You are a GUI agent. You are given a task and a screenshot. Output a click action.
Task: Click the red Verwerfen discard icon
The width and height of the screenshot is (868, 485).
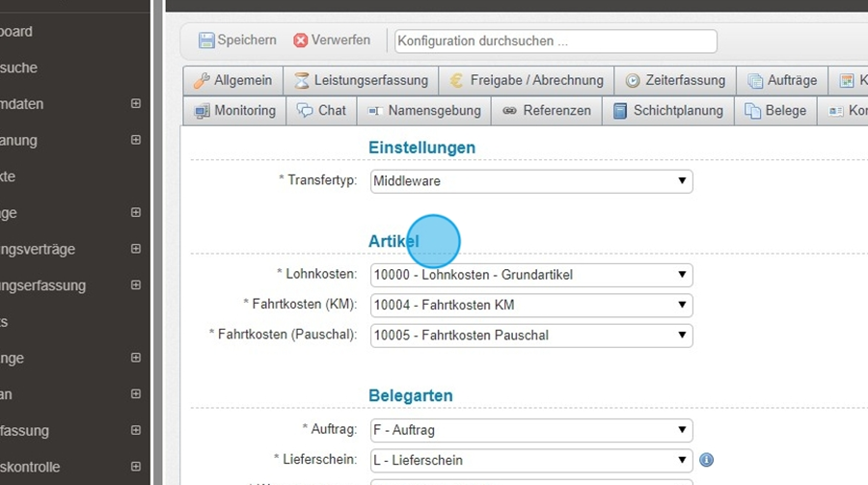tap(301, 40)
